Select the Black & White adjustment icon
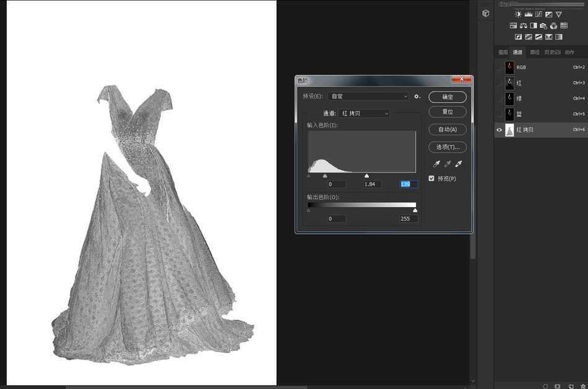This screenshot has height=389, width=588. 533,25
